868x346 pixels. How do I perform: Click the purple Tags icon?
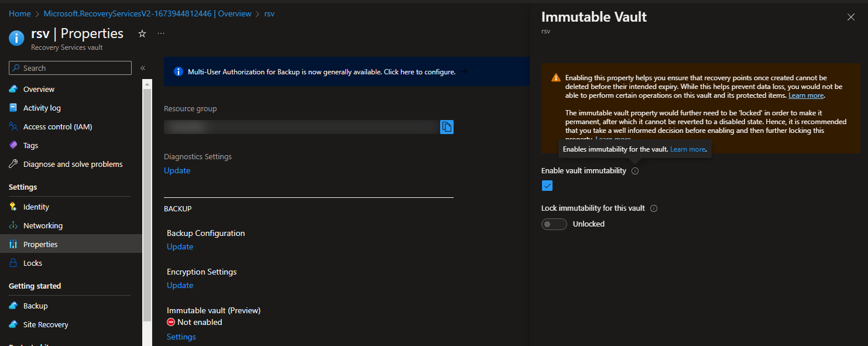pyautogui.click(x=13, y=145)
